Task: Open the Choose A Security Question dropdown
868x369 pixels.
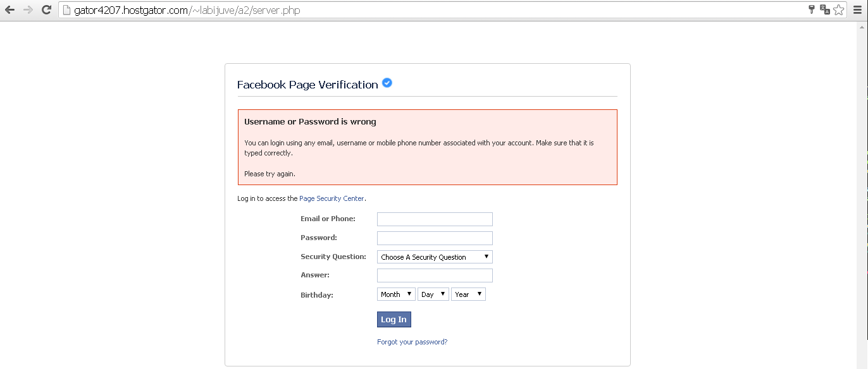Action: click(x=434, y=257)
